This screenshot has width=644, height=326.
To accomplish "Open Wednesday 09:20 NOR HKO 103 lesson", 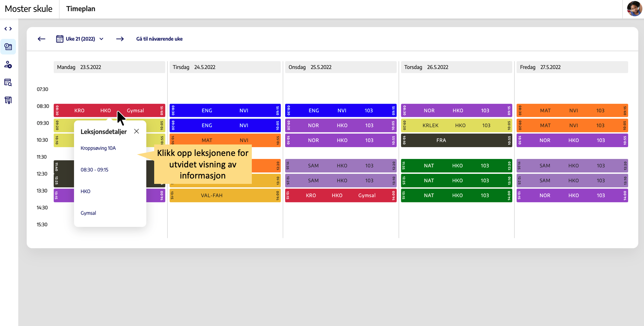I will click(341, 125).
